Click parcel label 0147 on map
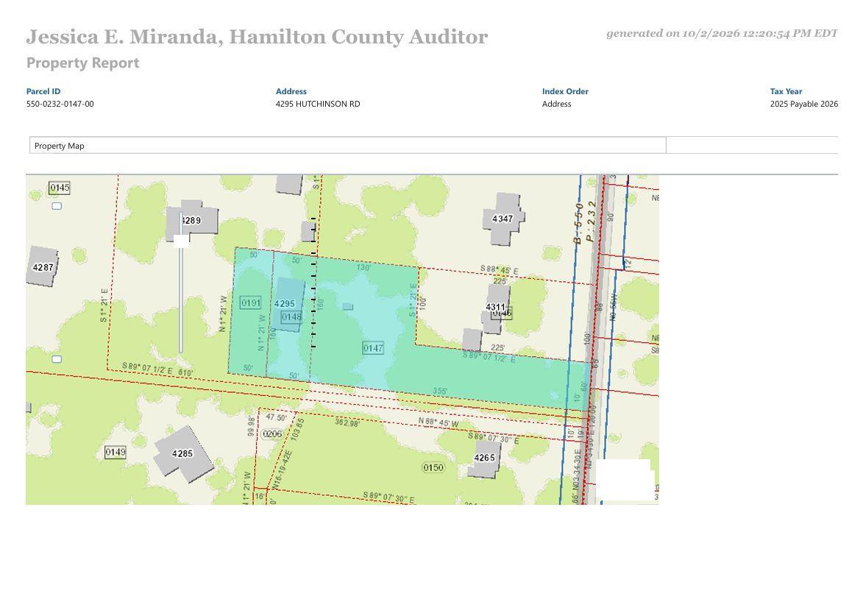This screenshot has height=616, width=863. pos(373,348)
